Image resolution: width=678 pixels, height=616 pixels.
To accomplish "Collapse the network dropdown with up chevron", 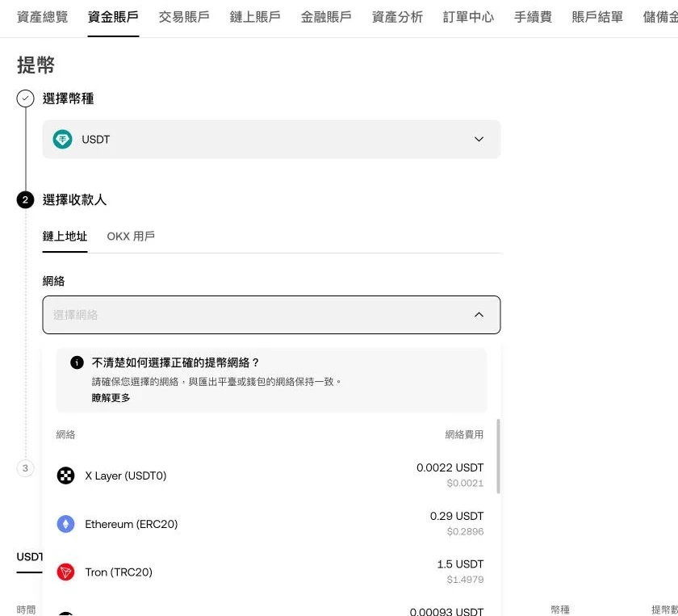I will [479, 315].
